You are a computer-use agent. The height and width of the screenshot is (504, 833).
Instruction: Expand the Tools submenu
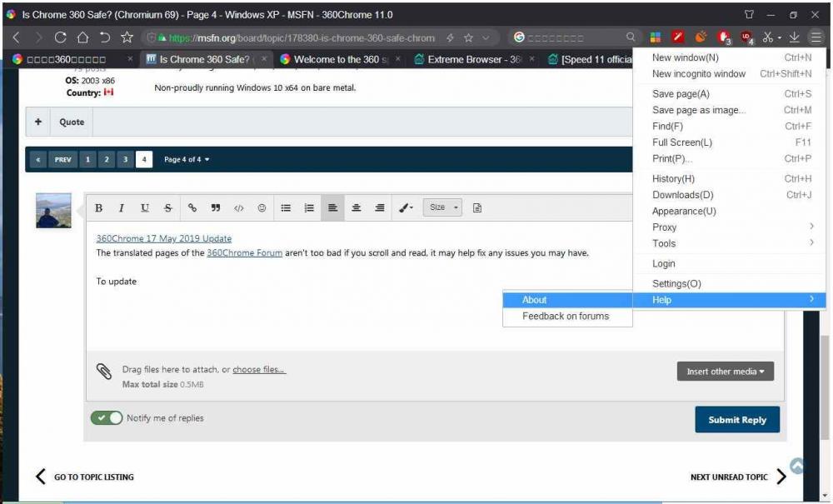click(x=729, y=243)
